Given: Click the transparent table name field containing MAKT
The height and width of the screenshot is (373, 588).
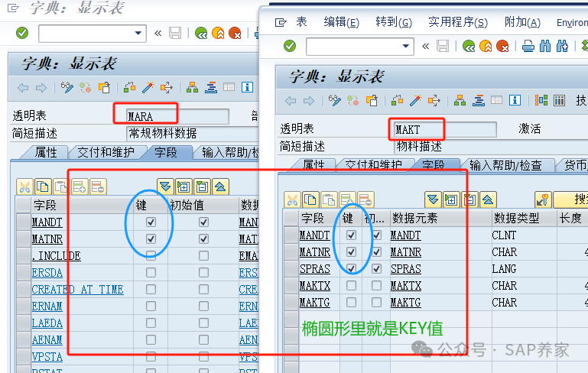Looking at the screenshot, I should [445, 129].
